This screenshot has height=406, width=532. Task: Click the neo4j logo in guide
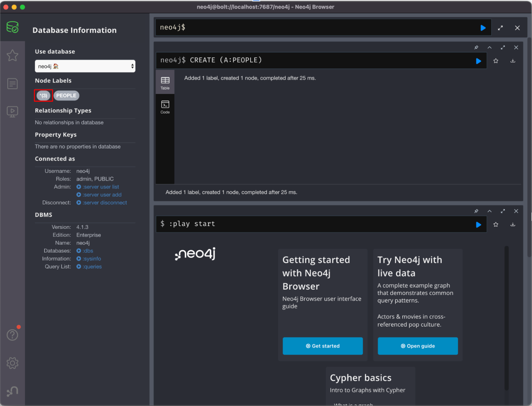(x=195, y=254)
